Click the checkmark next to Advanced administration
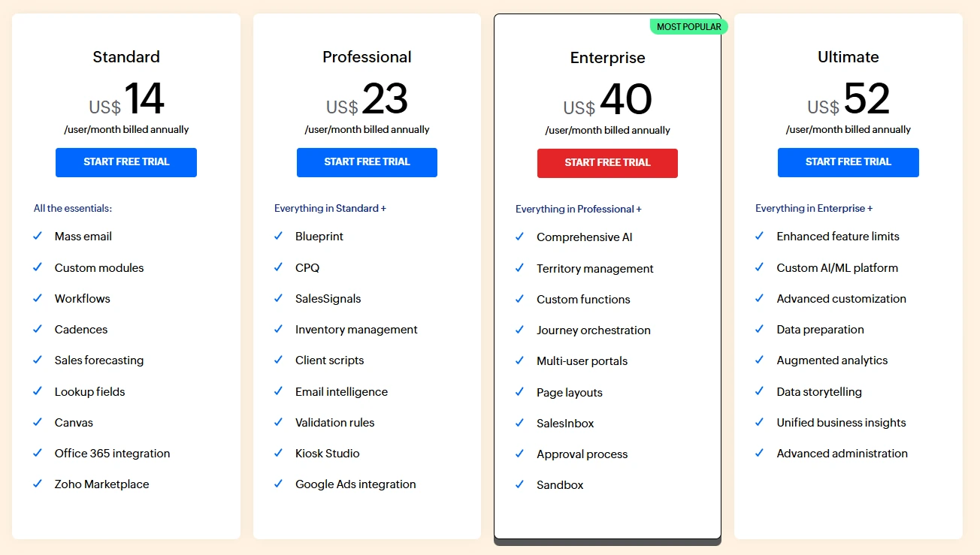This screenshot has width=980, height=555. [760, 453]
